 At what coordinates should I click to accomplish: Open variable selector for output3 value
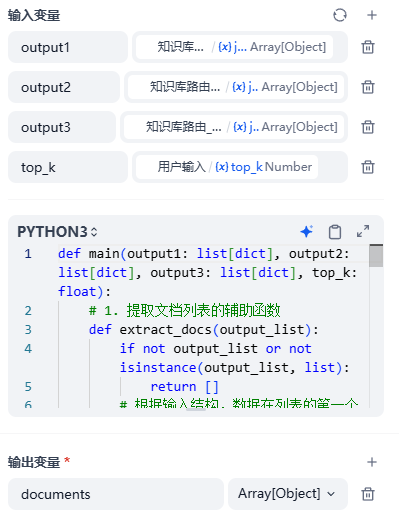pos(234,127)
